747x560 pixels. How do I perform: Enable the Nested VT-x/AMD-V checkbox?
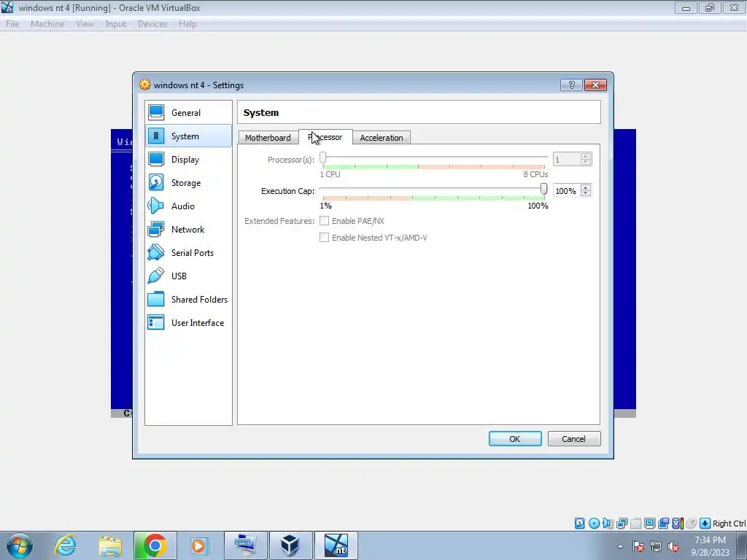[324, 237]
